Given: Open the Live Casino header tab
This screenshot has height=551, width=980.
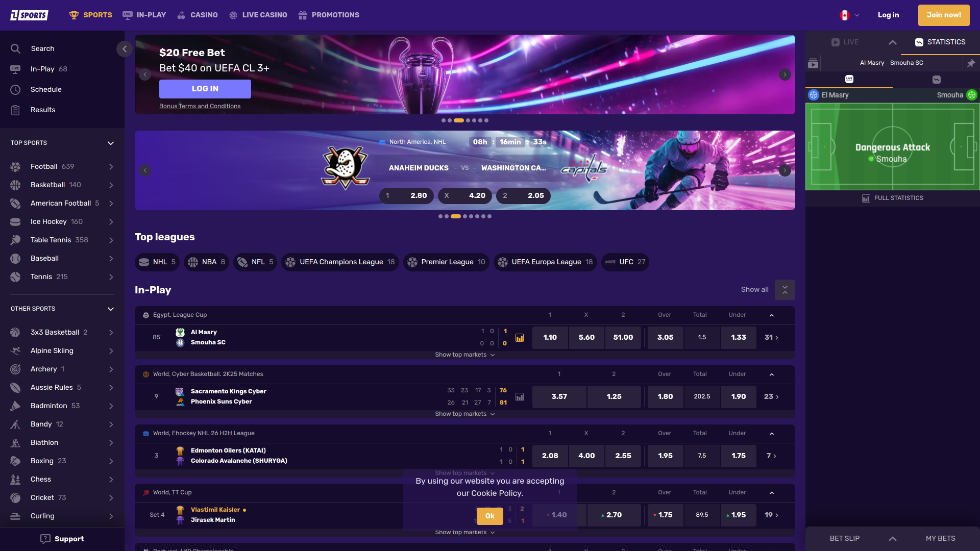Looking at the screenshot, I should 258,15.
